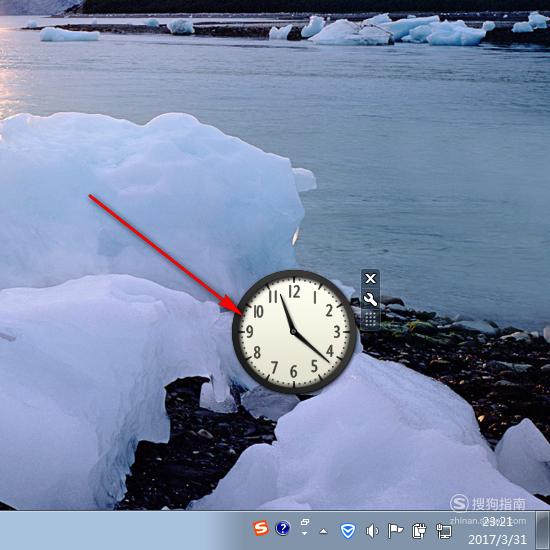The image size is (550, 550).
Task: Grab the clock gadget drag handle grid
Action: 370,319
